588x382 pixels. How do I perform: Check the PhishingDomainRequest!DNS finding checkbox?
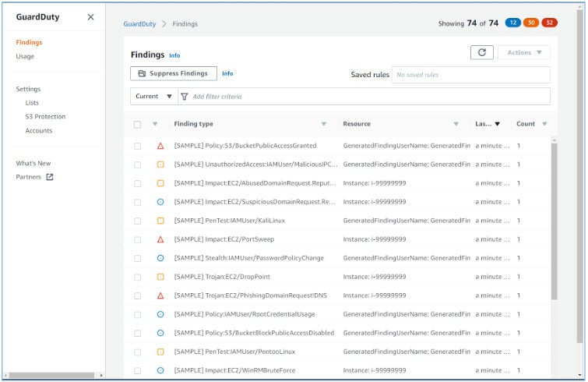(138, 296)
